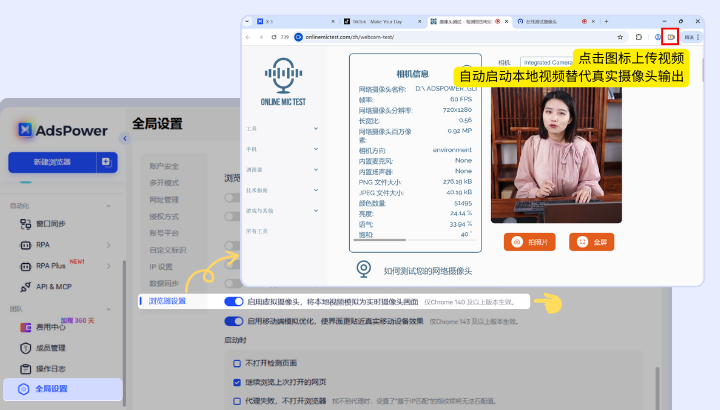
Task: Click 新建浏览器 button
Action: click(x=52, y=162)
